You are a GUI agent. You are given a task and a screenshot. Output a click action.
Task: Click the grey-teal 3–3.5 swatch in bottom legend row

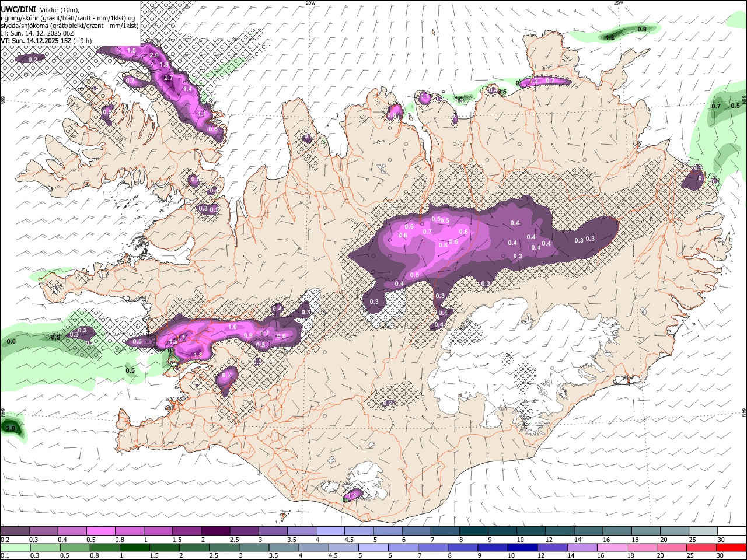tap(253, 547)
